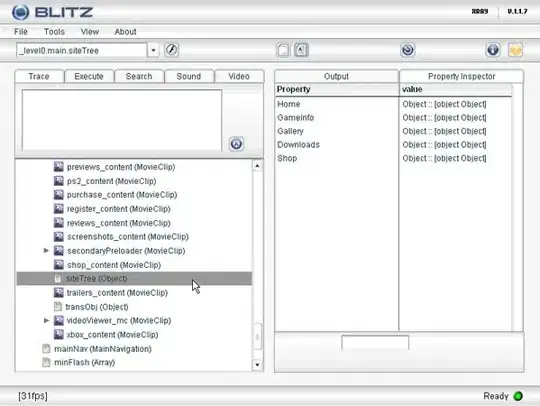Switch to the Property Inspector tab
Viewport: 540px width, 406px height.
[461, 76]
